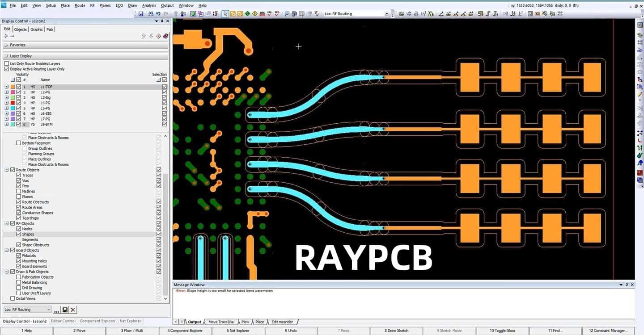Click the 10 Toggle Gloss button
This screenshot has height=335, width=644.
point(503,331)
